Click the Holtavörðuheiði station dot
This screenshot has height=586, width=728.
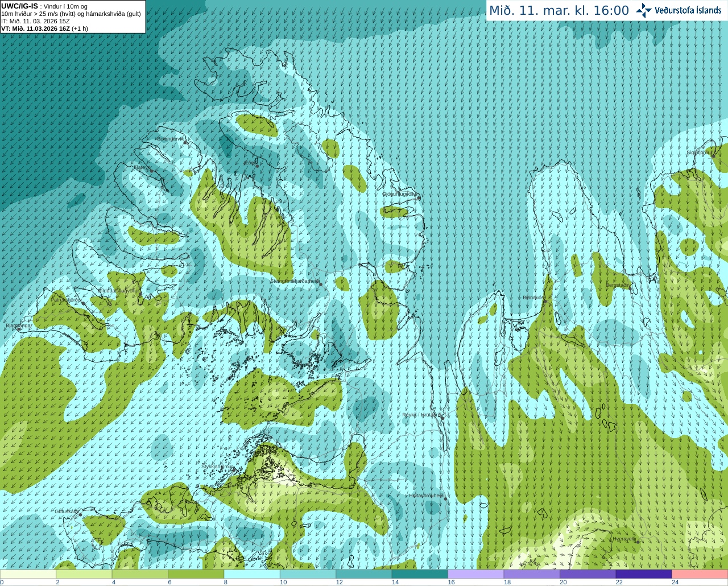click(445, 500)
